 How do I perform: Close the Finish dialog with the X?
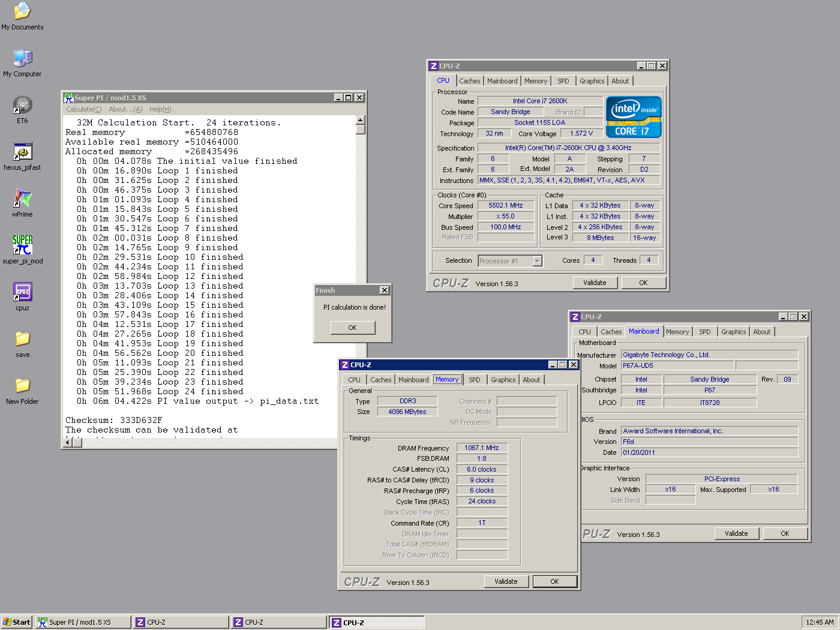point(384,290)
